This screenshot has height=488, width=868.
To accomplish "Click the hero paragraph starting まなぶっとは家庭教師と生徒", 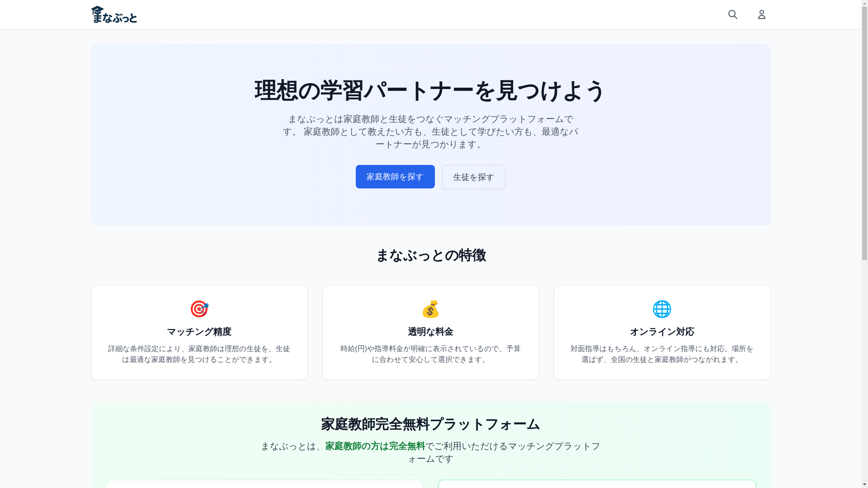I will coord(431,131).
